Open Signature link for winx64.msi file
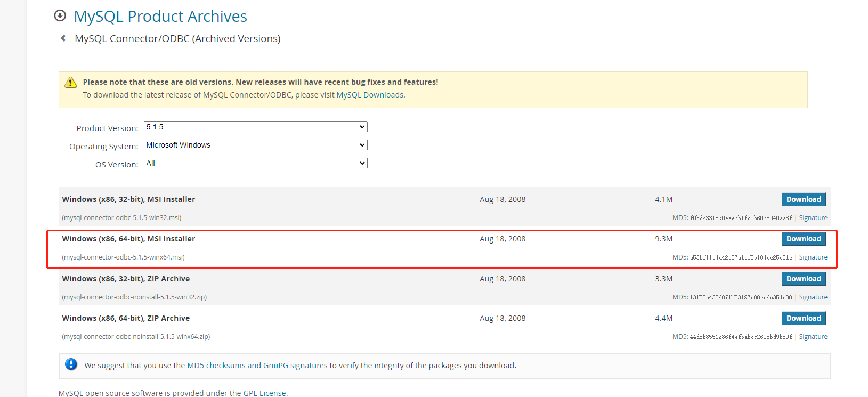The image size is (868, 397). 813,257
